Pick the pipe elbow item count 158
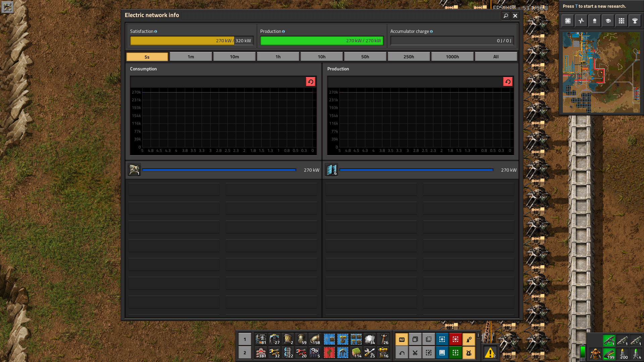This screenshot has height=362, width=644. (x=315, y=339)
